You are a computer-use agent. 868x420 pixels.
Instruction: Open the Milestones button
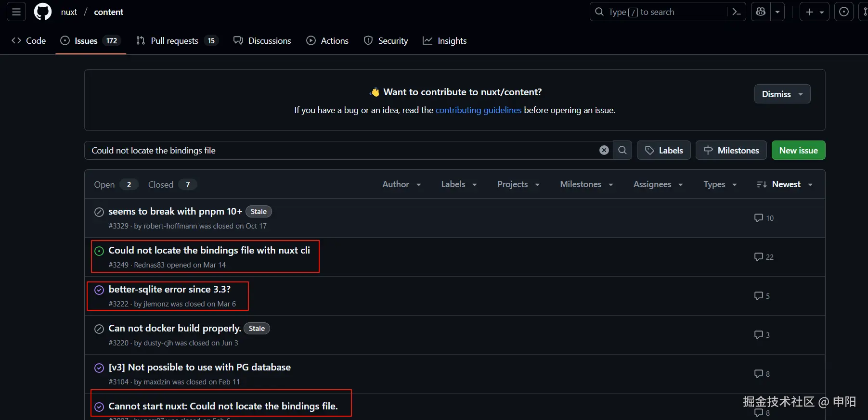point(731,151)
